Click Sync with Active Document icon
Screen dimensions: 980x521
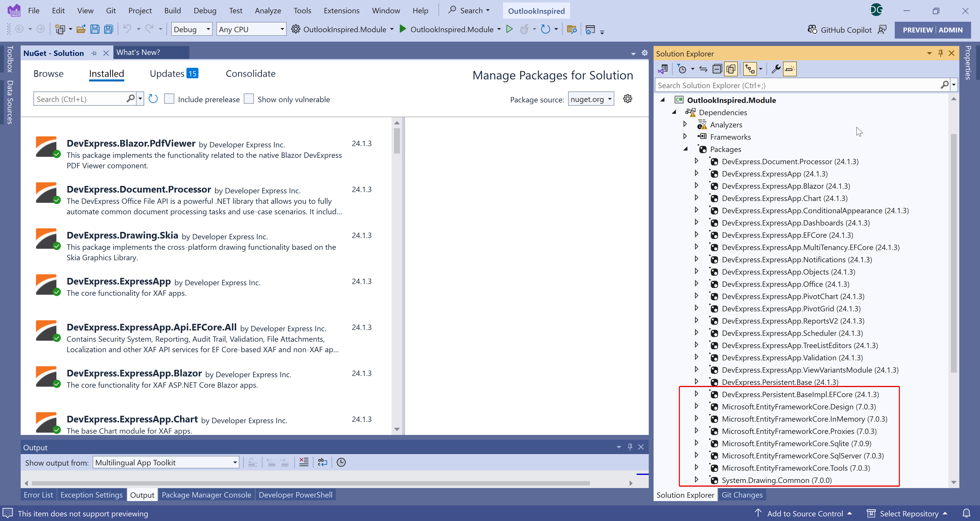(703, 69)
